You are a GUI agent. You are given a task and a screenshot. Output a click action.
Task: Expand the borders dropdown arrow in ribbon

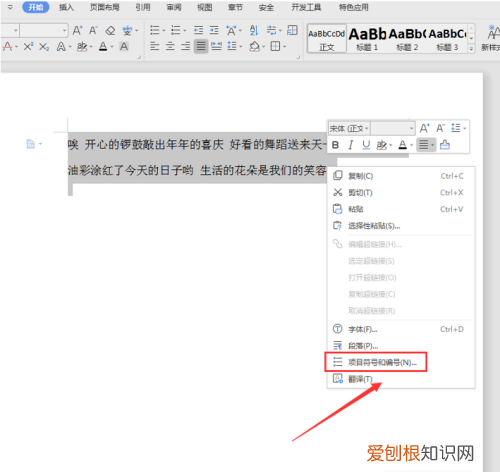coord(285,47)
